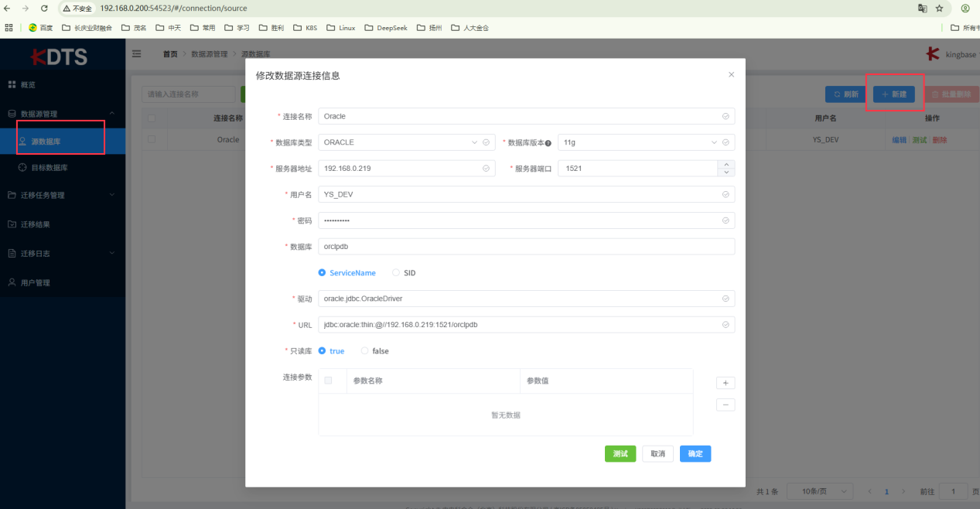Click the URL field
Viewport: 980px width, 509px height.
527,325
